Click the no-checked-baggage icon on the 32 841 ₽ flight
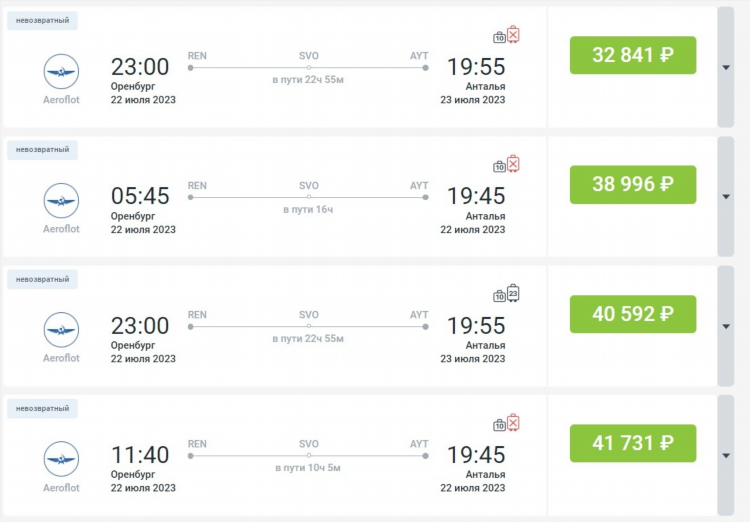Screen dimensions: 750x522 click(513, 34)
